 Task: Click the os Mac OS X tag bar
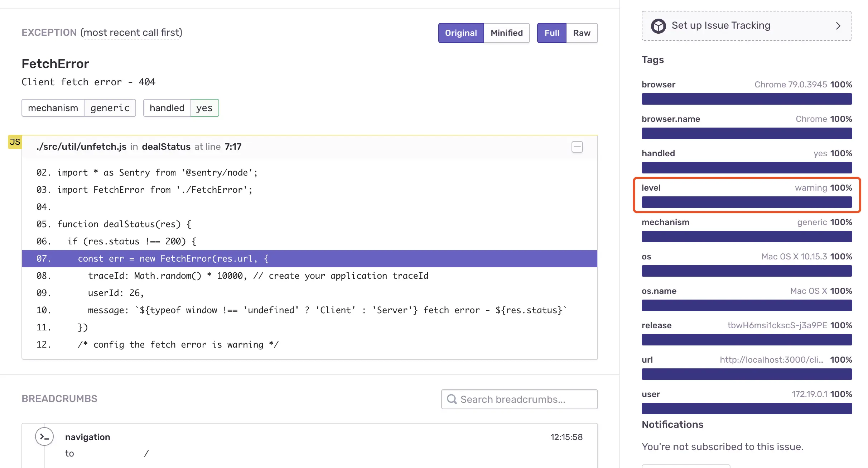tap(747, 271)
